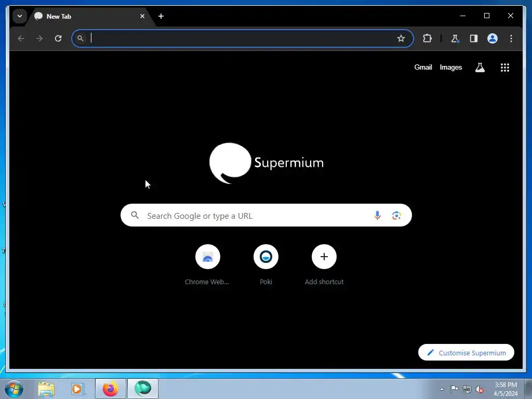
Task: Click the magnifier icon in search box
Action: click(135, 215)
